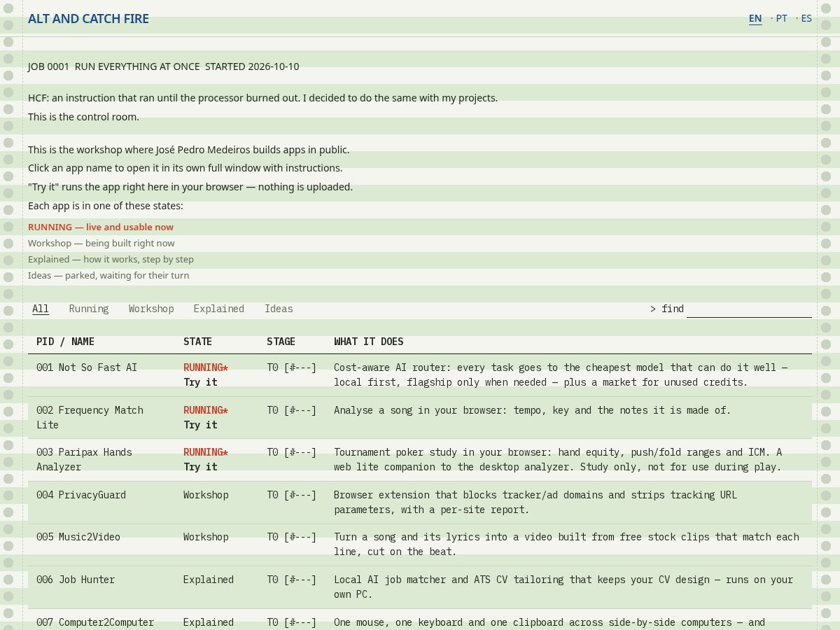Click Explained state of Computer2Computer row
The width and height of the screenshot is (840, 630).
click(209, 622)
